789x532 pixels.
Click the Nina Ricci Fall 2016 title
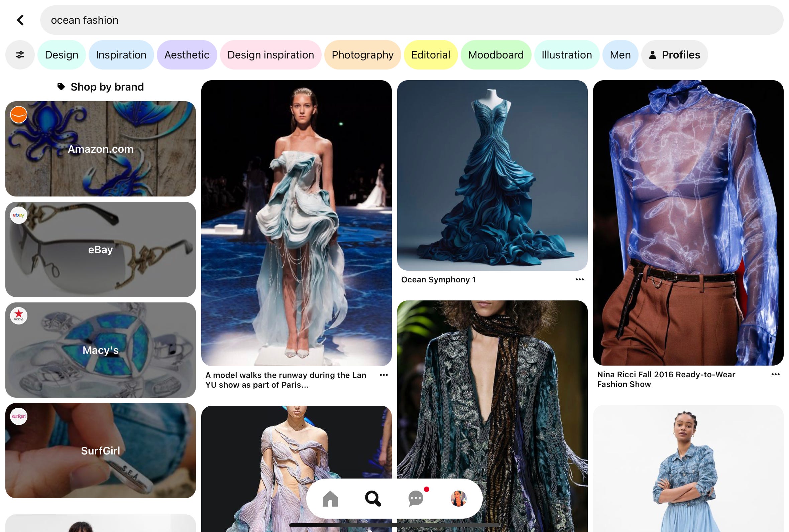pyautogui.click(x=666, y=379)
